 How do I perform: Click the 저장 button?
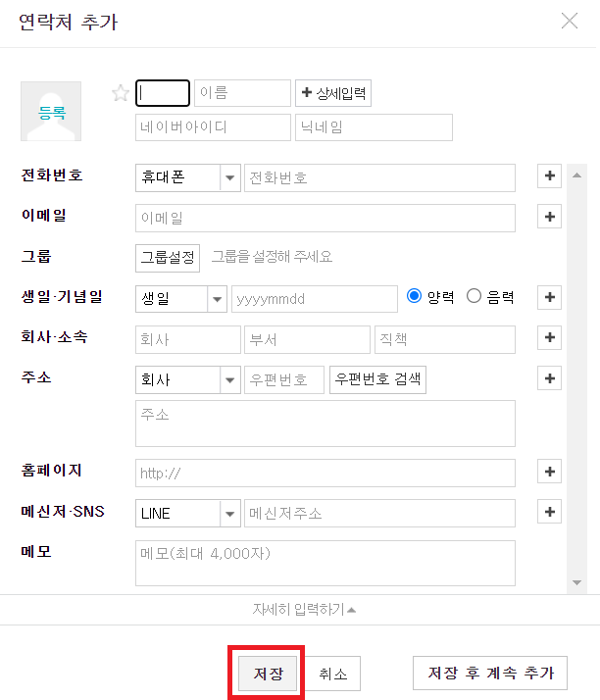point(268,674)
